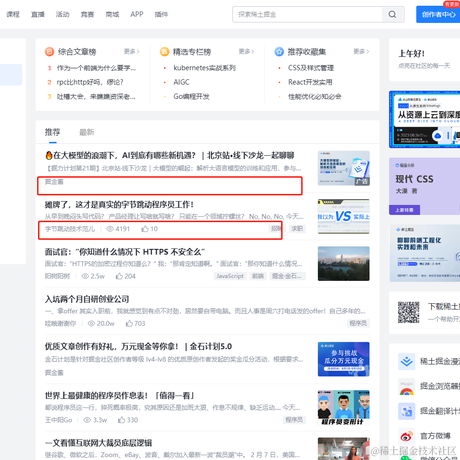Open the 活动 nav item
This screenshot has height=460, width=460.
[x=62, y=14]
